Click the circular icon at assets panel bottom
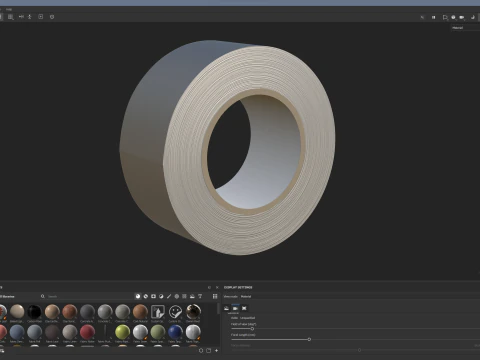 pos(201,350)
